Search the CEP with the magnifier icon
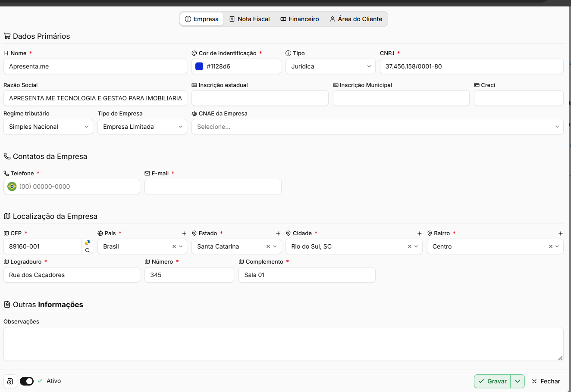The height and width of the screenshot is (392, 571). coord(88,250)
